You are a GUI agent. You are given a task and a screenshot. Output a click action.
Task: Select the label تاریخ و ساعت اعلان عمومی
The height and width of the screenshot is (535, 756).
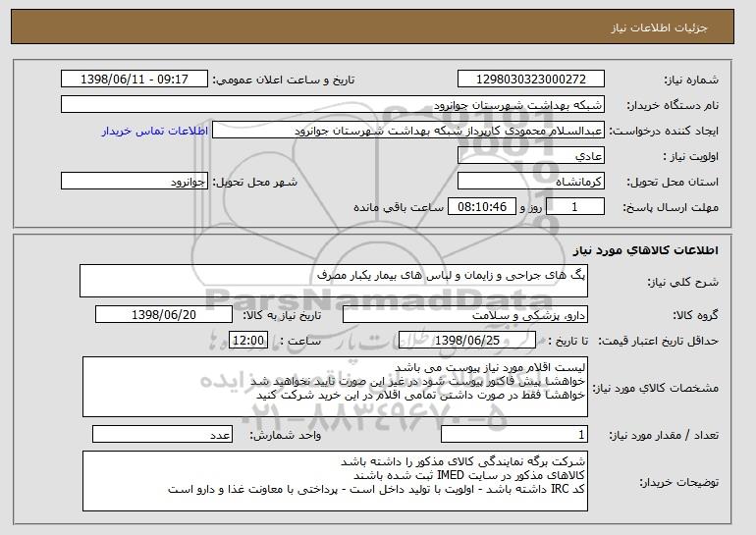[x=284, y=80]
